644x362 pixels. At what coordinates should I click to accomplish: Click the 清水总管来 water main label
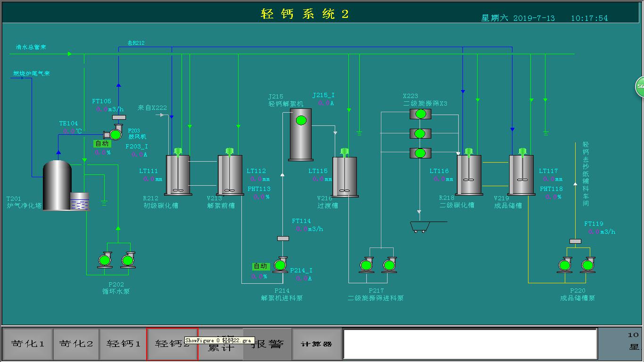[31, 47]
